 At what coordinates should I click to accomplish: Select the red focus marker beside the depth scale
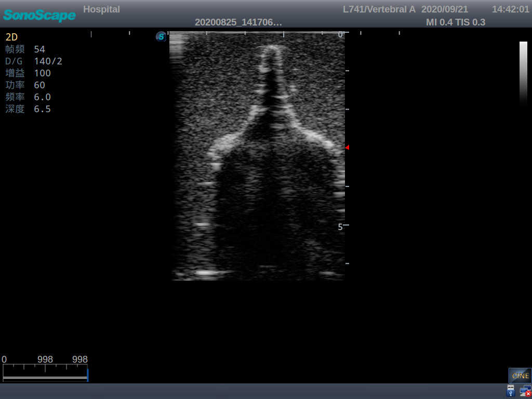click(347, 148)
